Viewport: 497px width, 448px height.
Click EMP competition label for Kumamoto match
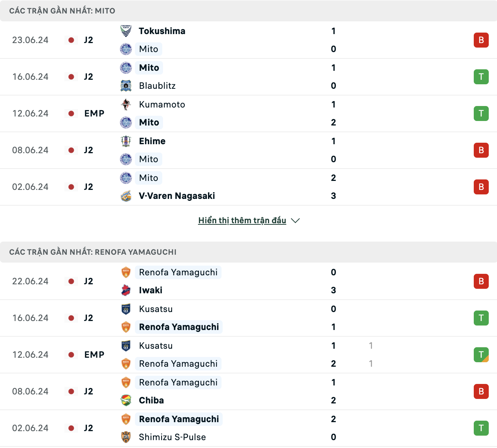tap(94, 113)
